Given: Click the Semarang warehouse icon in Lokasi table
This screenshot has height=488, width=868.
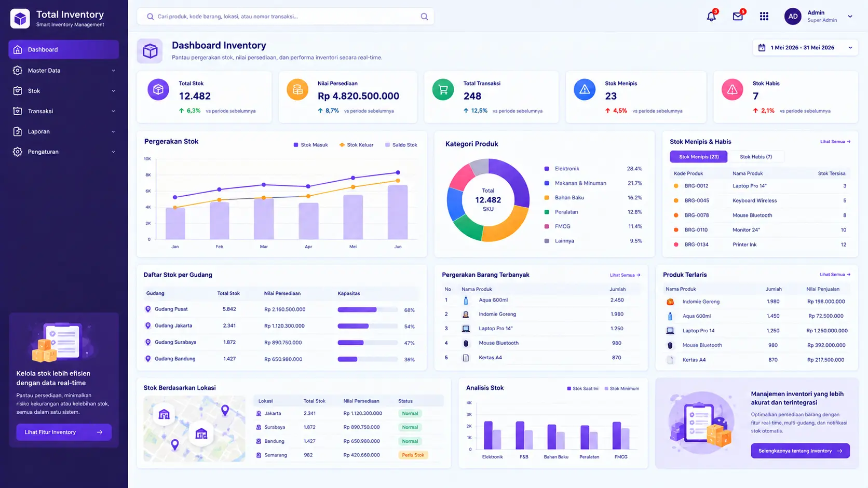Looking at the screenshot, I should click(x=259, y=455).
